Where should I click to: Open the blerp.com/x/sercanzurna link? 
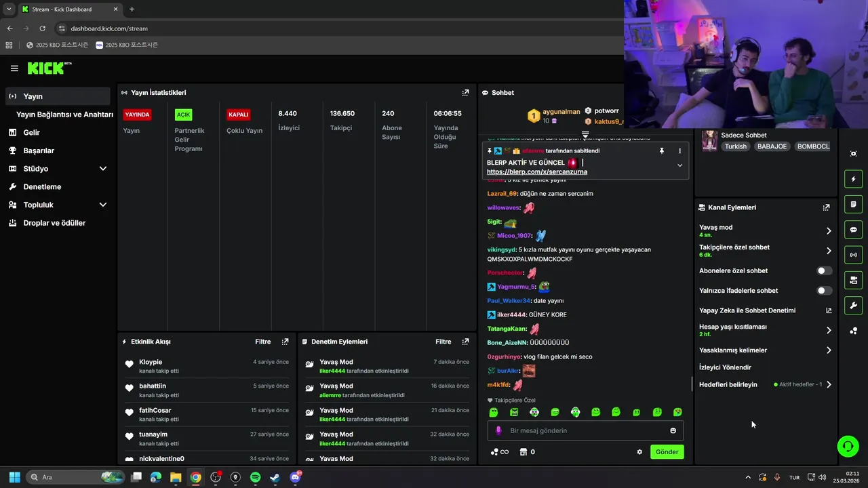pos(537,172)
